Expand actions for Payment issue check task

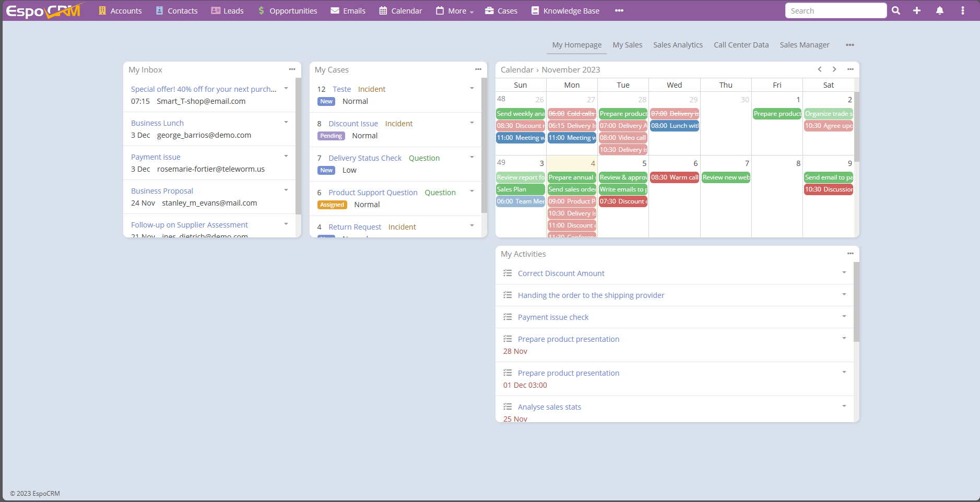click(844, 317)
